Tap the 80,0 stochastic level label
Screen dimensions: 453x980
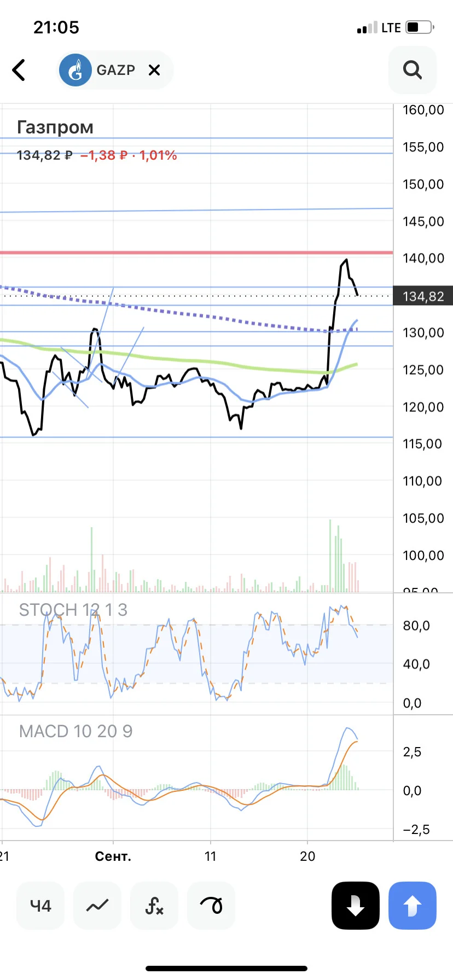[416, 626]
